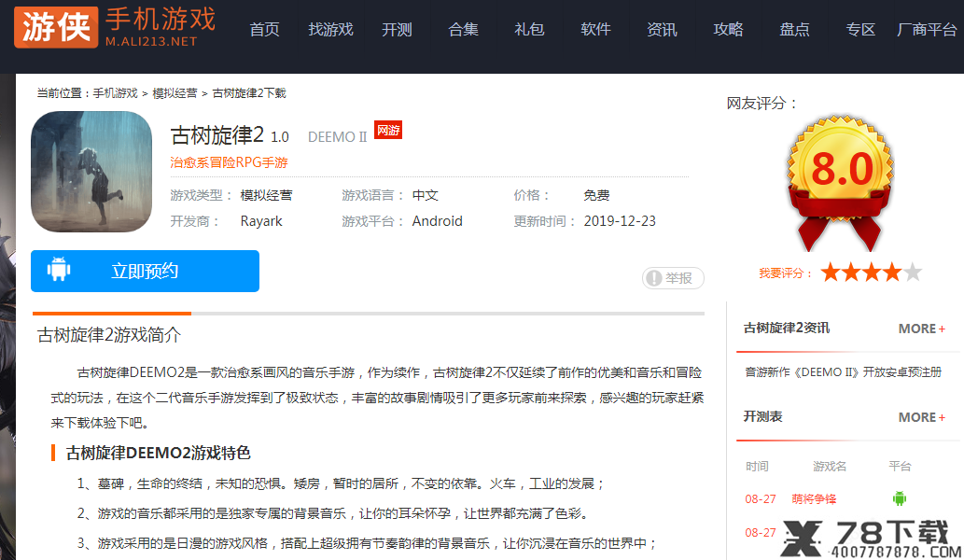This screenshot has width=964, height=560.
Task: Open the 礼包 nav item
Action: (x=529, y=30)
